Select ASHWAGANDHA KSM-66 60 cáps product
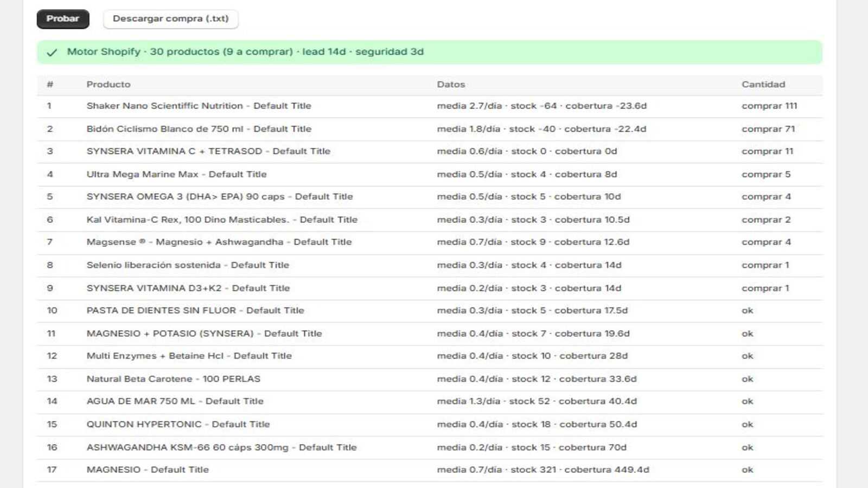 tap(221, 448)
